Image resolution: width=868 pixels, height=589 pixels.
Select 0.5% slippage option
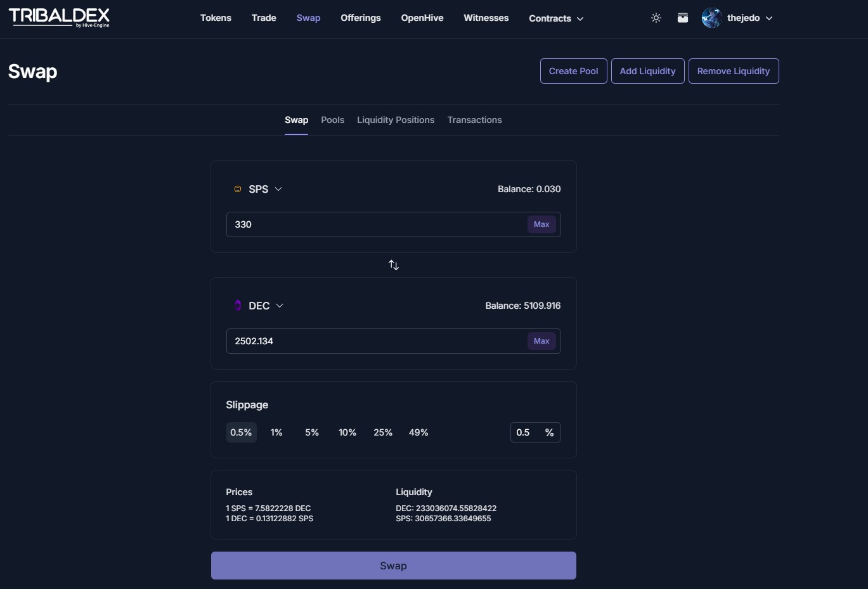click(241, 432)
